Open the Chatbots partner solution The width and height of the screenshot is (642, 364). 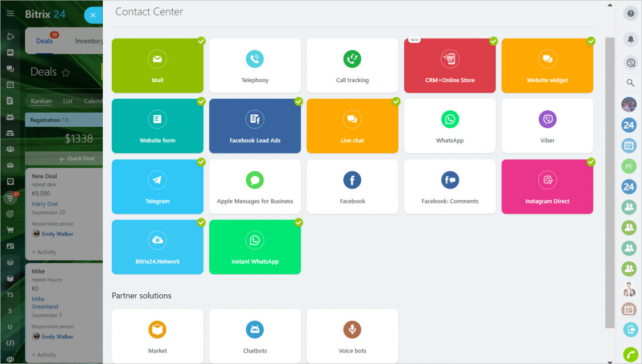[x=255, y=336]
